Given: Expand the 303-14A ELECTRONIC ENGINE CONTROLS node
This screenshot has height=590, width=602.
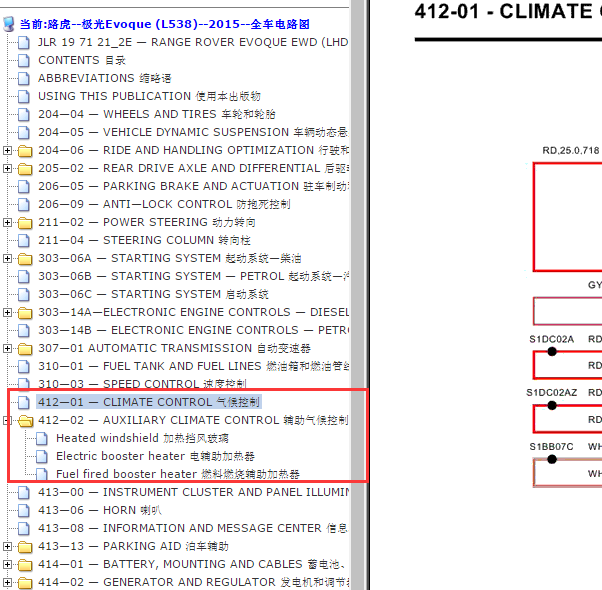Looking at the screenshot, I should [7, 312].
